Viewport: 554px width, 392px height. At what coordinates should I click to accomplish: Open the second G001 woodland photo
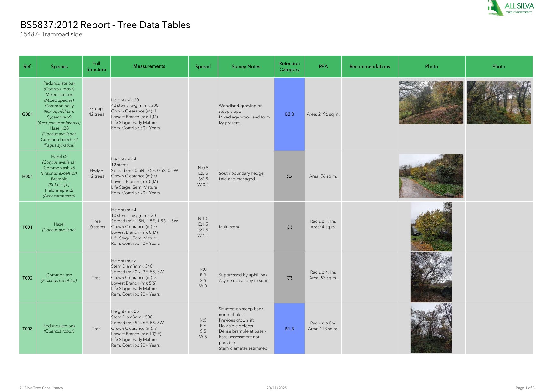tap(498, 102)
